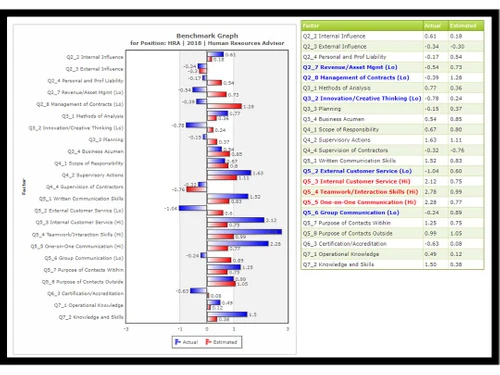Viewport: 500px width, 375px height.
Task: Click blue Actual bar for Q6_3 Certification/Accreditation
Action: (x=198, y=291)
